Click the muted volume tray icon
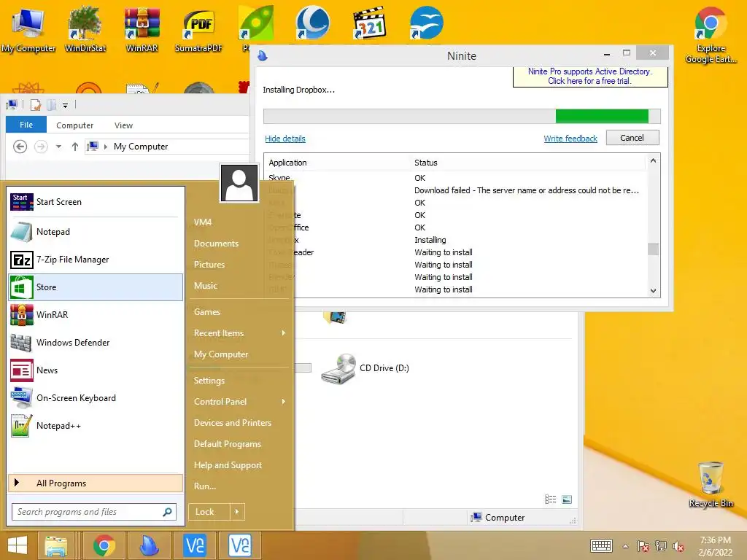This screenshot has width=747, height=560. pyautogui.click(x=678, y=546)
